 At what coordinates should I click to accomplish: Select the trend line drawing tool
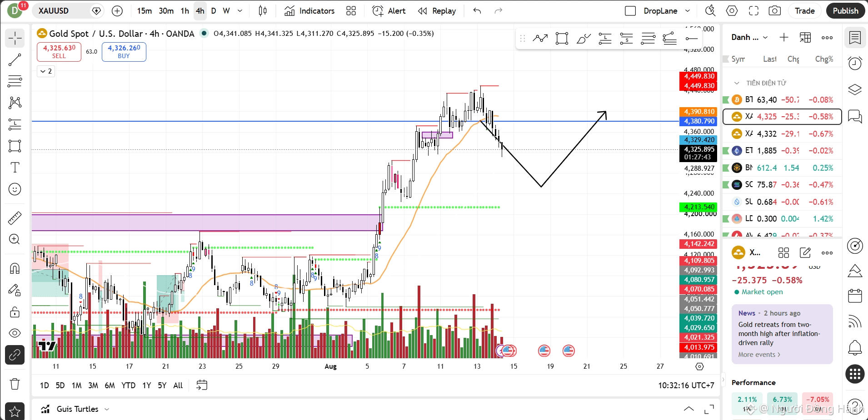[x=15, y=59]
